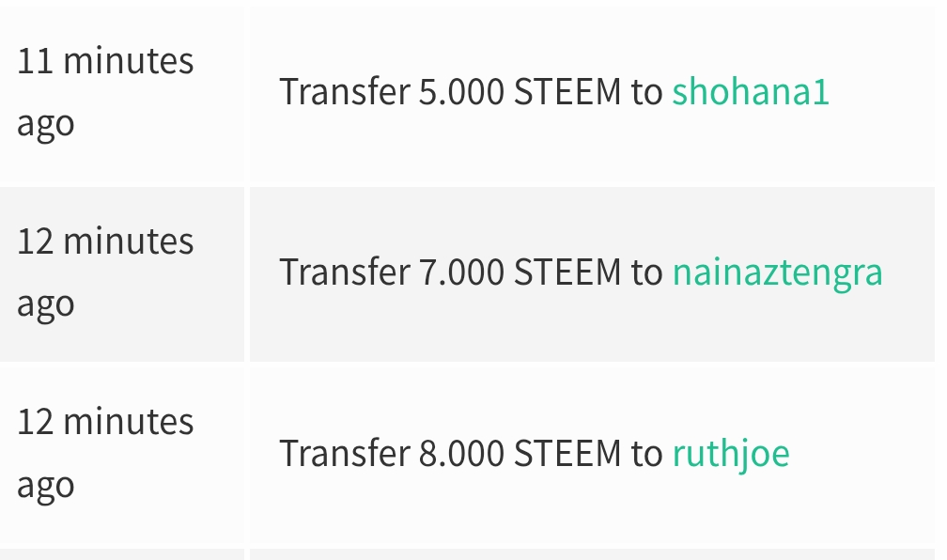
Task: Click the word STEEM in the nainaztengra row
Action: (567, 272)
